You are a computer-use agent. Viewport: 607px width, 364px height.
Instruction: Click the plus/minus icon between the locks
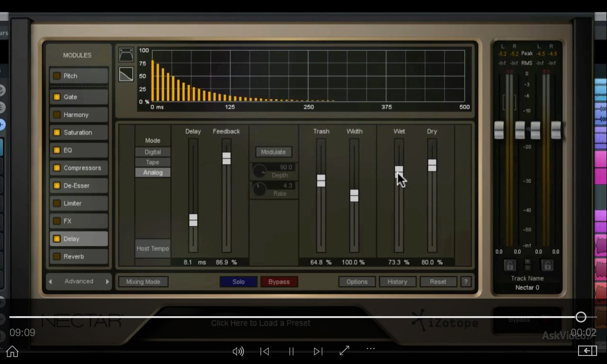(528, 264)
